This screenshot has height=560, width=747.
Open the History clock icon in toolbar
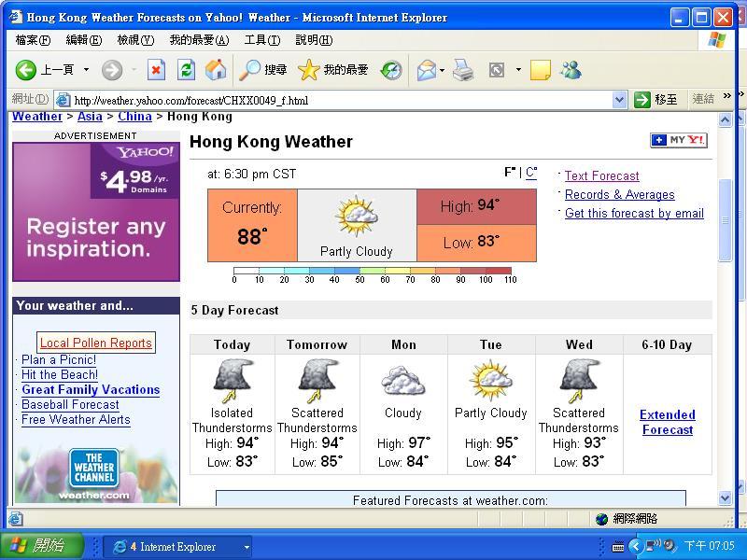tap(391, 71)
